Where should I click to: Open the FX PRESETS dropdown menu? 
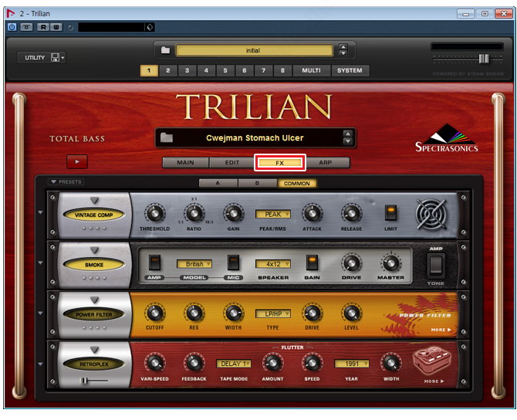click(66, 181)
